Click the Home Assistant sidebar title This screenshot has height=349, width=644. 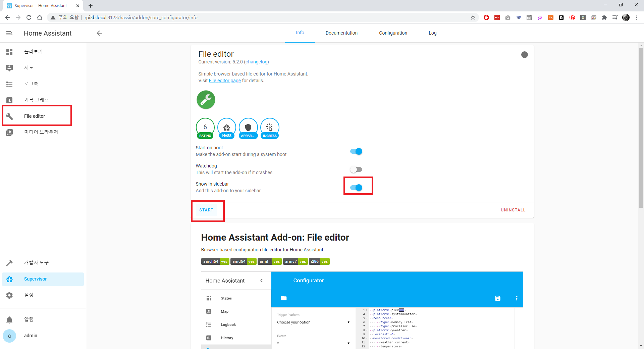(x=48, y=33)
